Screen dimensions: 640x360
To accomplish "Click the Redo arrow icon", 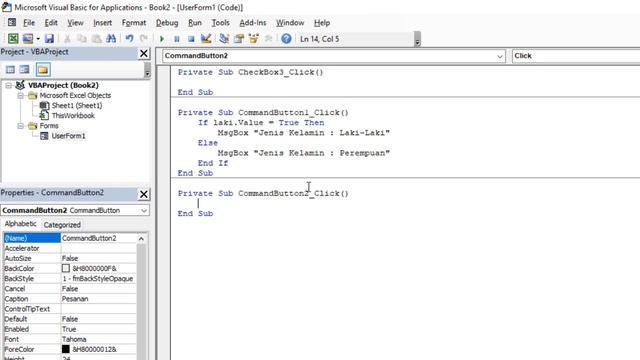I will 144,39.
